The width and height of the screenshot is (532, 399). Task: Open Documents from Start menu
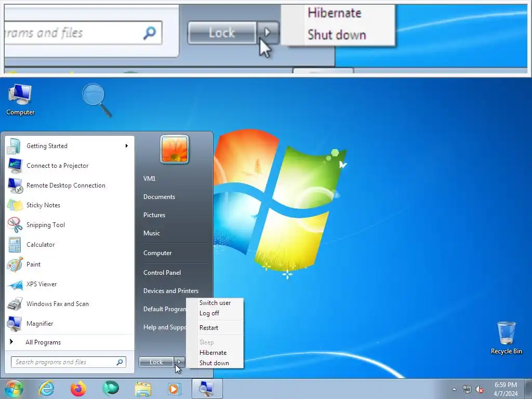pos(159,197)
